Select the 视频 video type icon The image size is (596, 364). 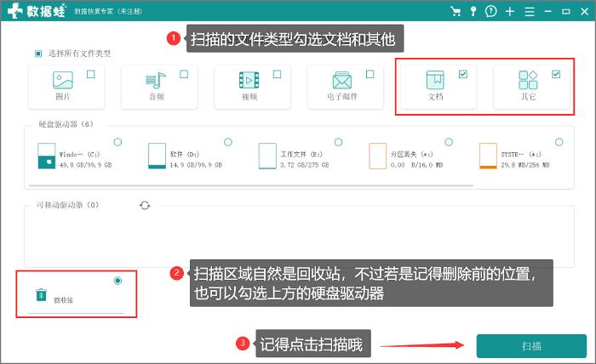pyautogui.click(x=249, y=80)
